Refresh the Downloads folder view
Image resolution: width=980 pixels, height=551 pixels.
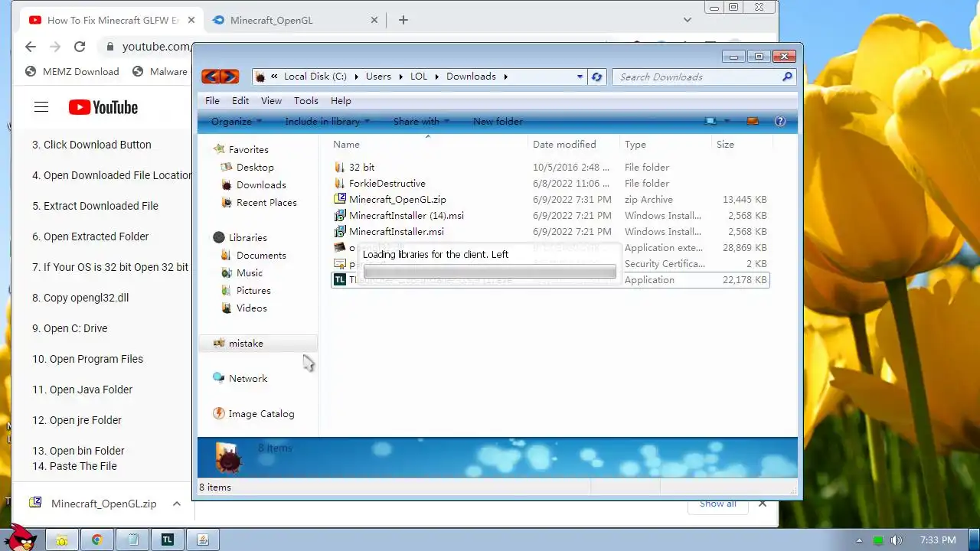click(x=597, y=77)
